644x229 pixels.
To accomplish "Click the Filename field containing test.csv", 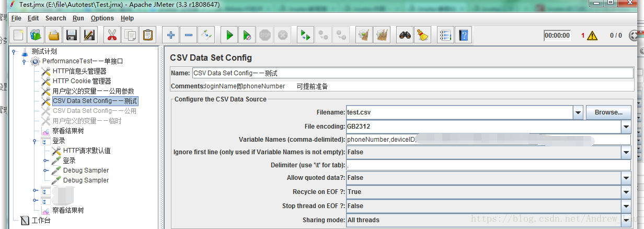I will (x=459, y=112).
